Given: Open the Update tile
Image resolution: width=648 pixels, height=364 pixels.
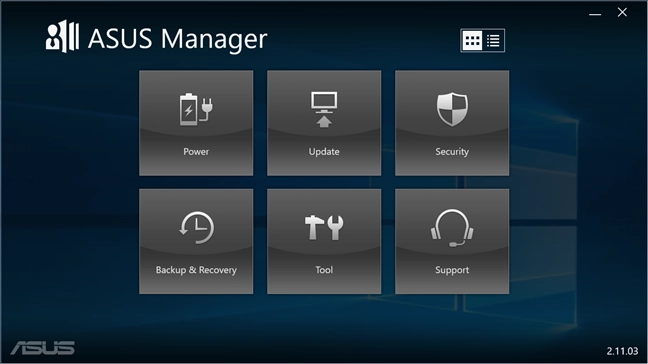Looking at the screenshot, I should [324, 123].
